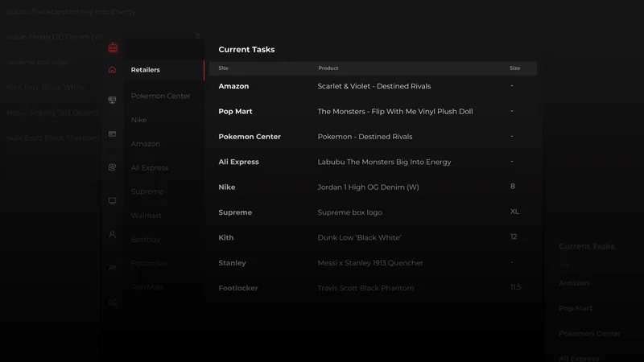Click product Travis Scott Black Phantom in table

pyautogui.click(x=365, y=288)
